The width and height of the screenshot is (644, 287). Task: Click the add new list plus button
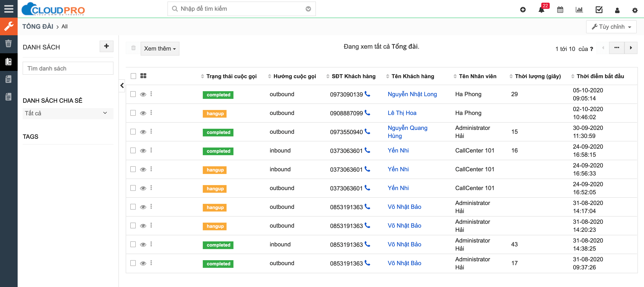click(x=106, y=46)
